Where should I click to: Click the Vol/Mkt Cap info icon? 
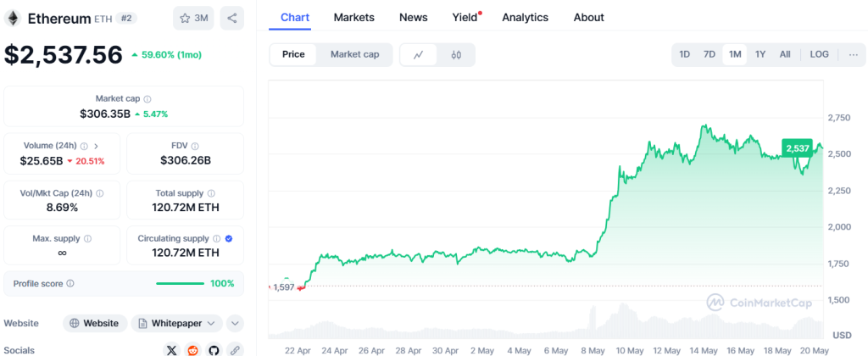[100, 194]
